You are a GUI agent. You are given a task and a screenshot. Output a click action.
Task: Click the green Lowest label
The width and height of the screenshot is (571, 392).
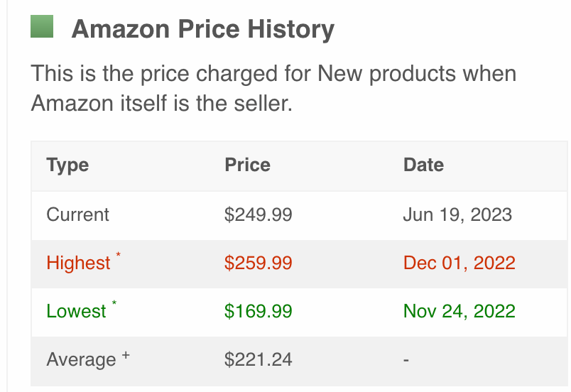(x=76, y=311)
